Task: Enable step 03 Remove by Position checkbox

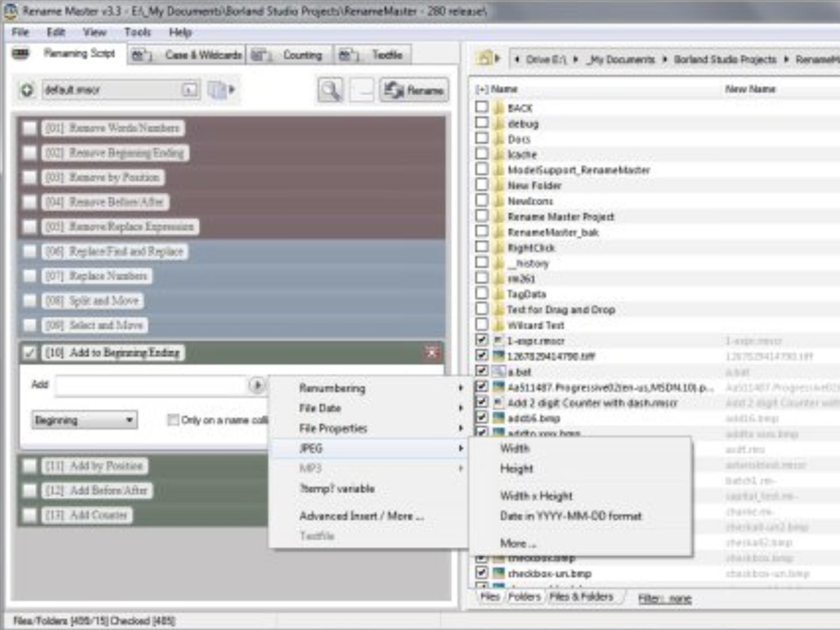Action: (x=29, y=178)
